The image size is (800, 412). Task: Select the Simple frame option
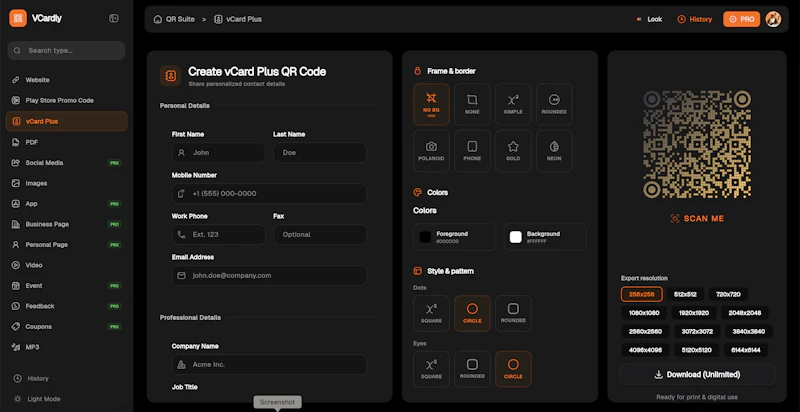click(513, 104)
